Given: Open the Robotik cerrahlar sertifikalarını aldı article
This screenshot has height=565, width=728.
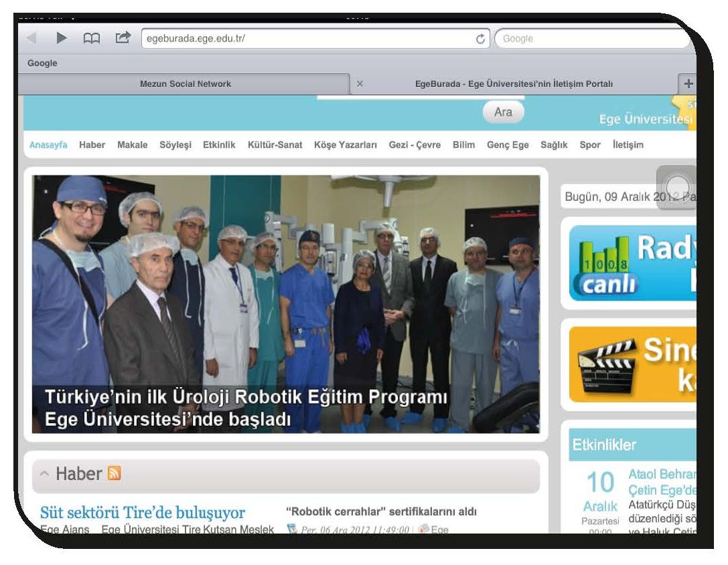Looking at the screenshot, I should coord(381,511).
